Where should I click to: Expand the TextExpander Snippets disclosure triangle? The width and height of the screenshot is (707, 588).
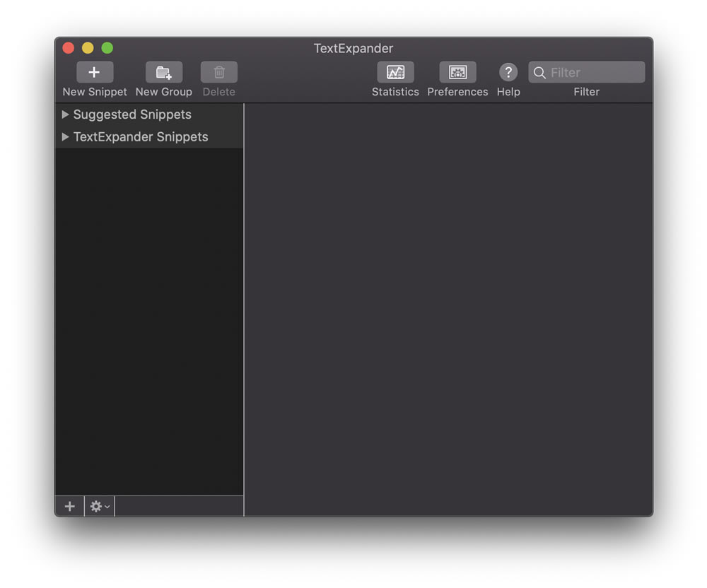coord(65,136)
